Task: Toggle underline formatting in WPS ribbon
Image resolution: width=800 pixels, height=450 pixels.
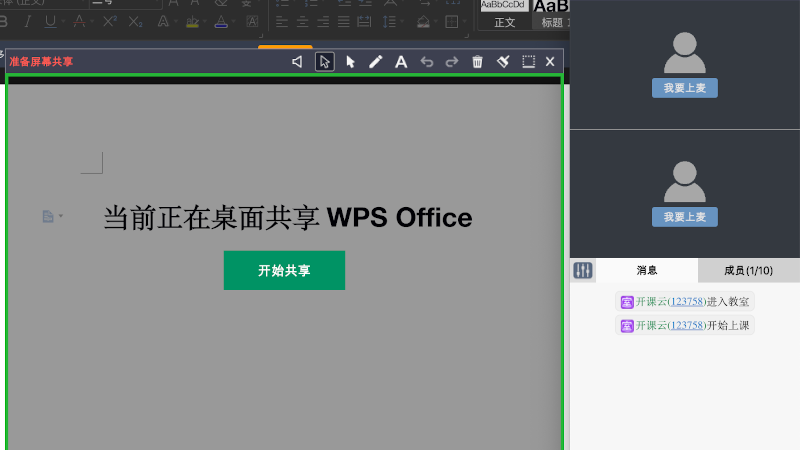Action: coord(50,21)
